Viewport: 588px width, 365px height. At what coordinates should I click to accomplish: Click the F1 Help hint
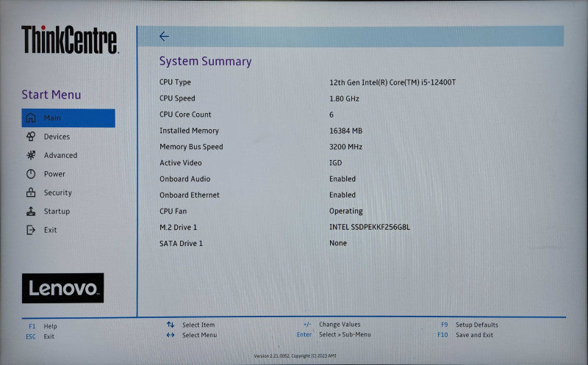[x=43, y=326]
